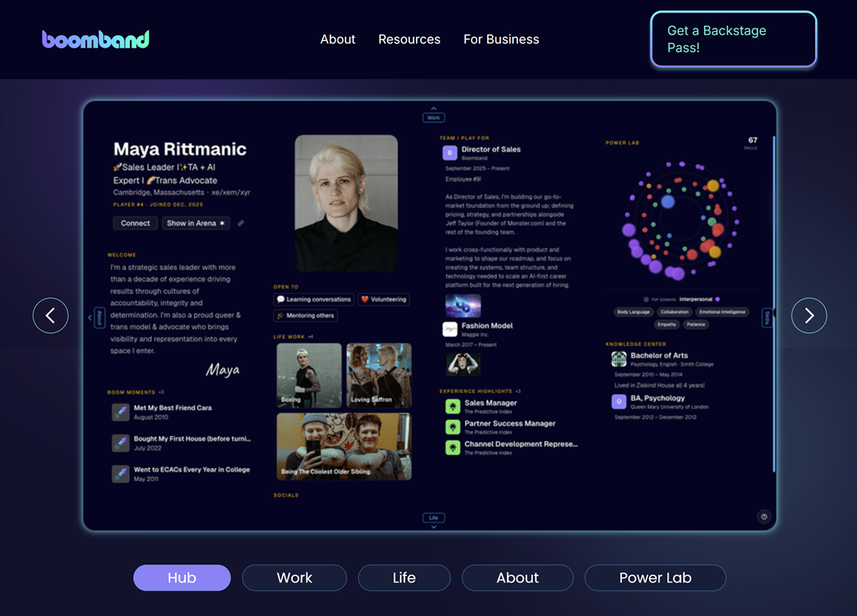Click the Boomband company icon beside Director of Sales

tap(449, 153)
